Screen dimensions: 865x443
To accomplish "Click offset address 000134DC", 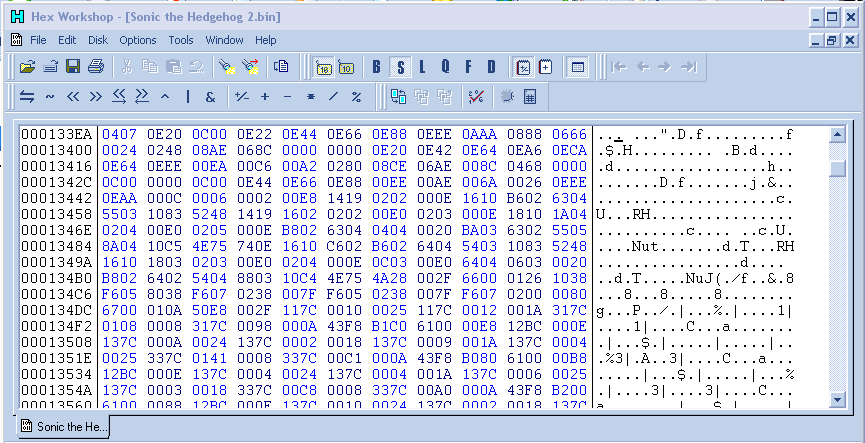I will tap(58, 311).
